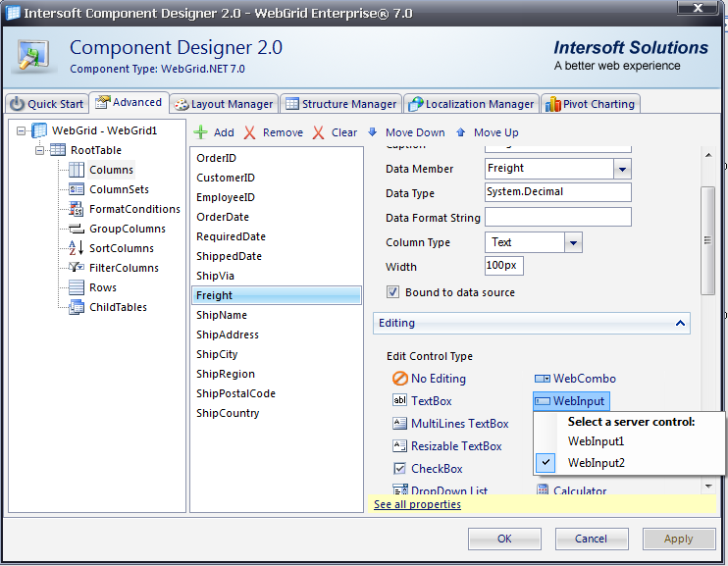Choose the WebCombo edit control
The height and width of the screenshot is (566, 728).
tap(575, 379)
